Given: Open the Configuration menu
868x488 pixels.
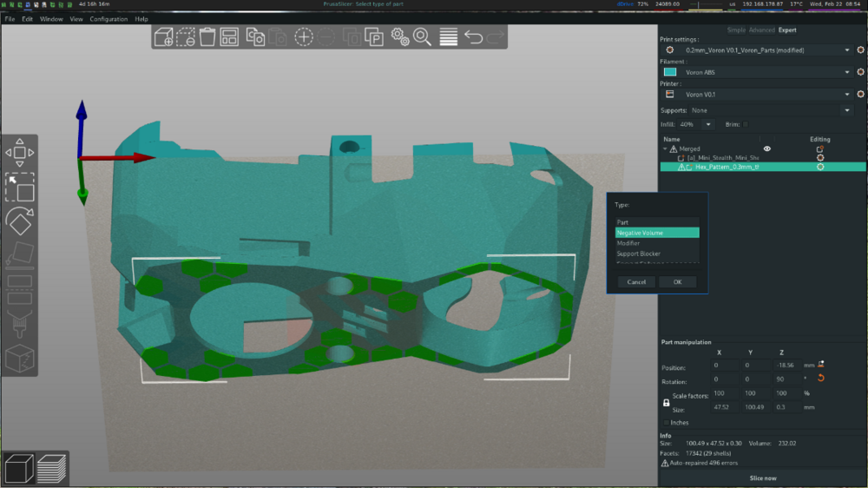Looking at the screenshot, I should coord(108,19).
